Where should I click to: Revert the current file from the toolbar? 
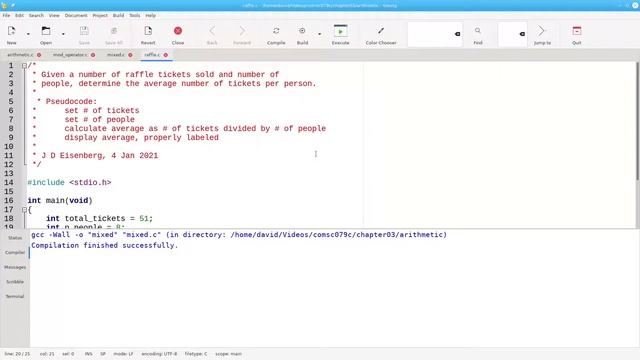point(148,31)
